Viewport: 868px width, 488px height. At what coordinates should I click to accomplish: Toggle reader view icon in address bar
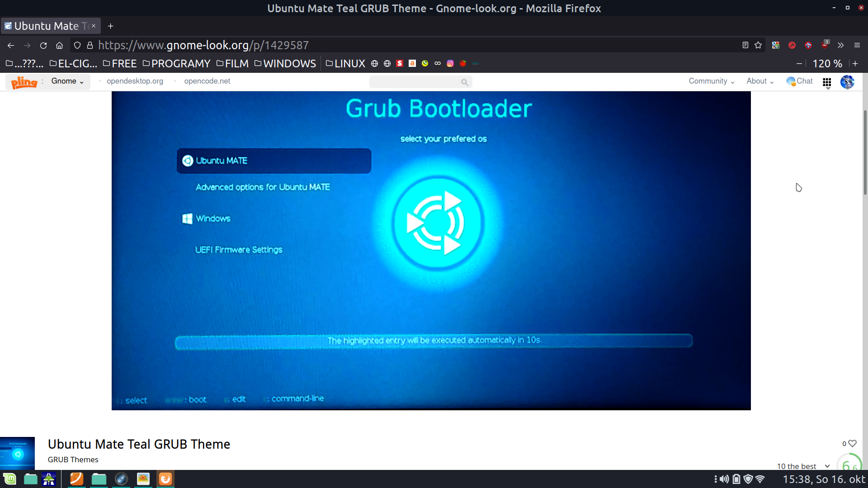point(745,45)
